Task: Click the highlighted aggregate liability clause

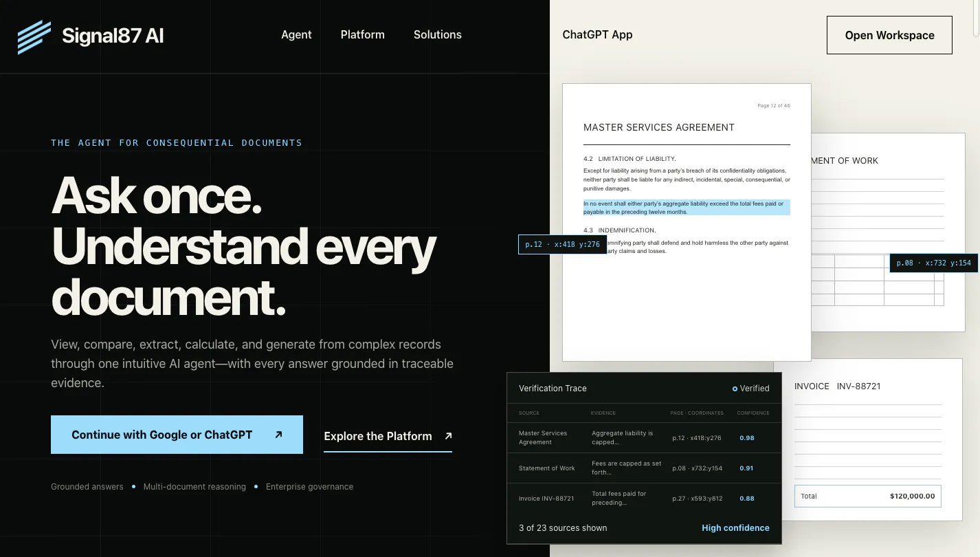Action: tap(687, 208)
